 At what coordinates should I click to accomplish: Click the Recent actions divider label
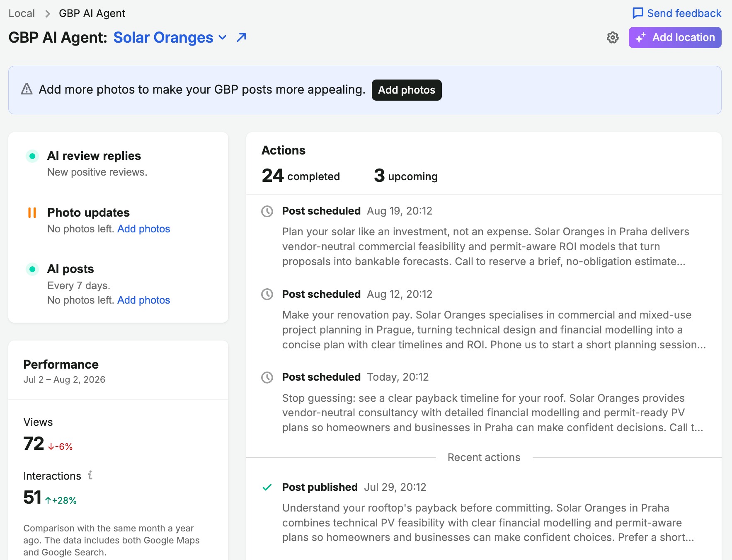(x=484, y=457)
